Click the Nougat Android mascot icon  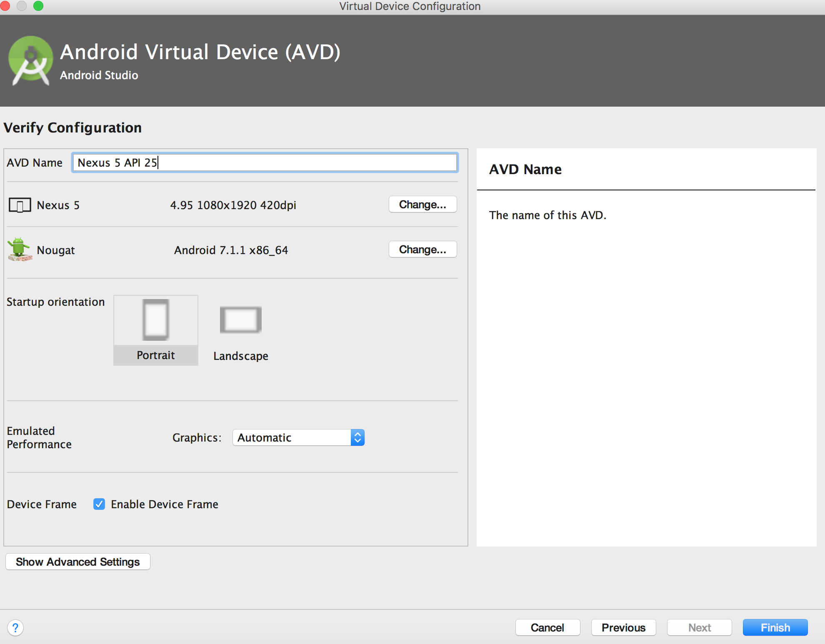(x=20, y=249)
